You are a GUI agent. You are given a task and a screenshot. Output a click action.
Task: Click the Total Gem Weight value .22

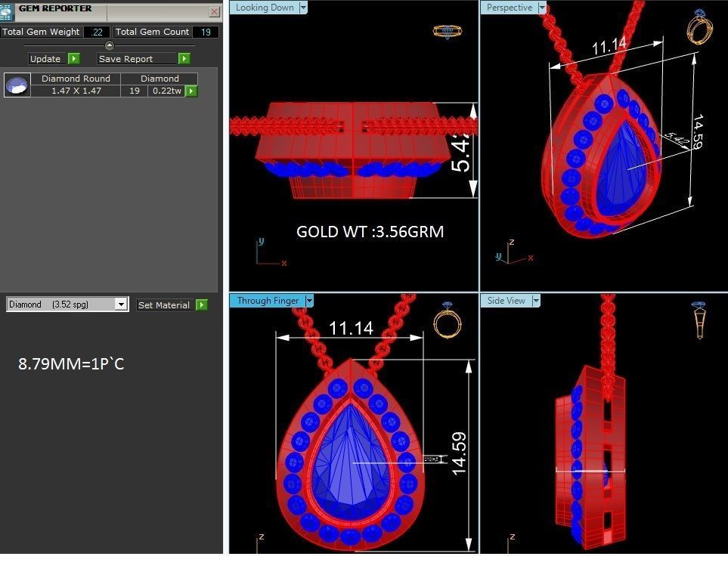click(97, 32)
